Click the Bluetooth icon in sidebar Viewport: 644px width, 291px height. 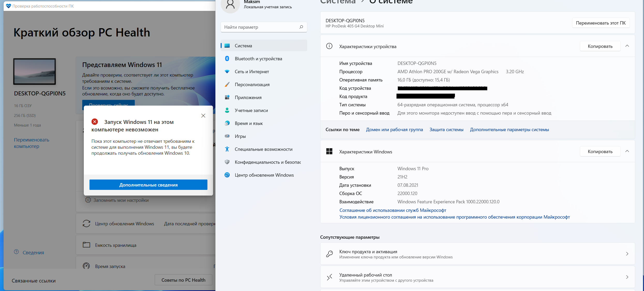coord(227,58)
